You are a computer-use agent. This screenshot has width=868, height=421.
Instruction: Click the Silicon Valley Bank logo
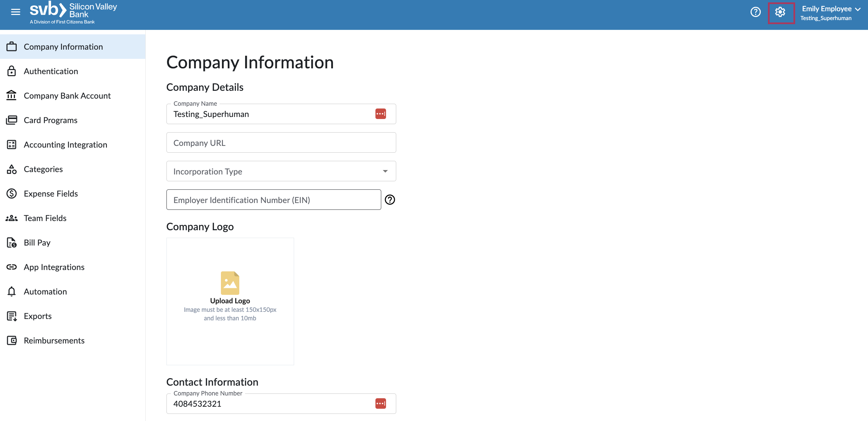coord(73,13)
